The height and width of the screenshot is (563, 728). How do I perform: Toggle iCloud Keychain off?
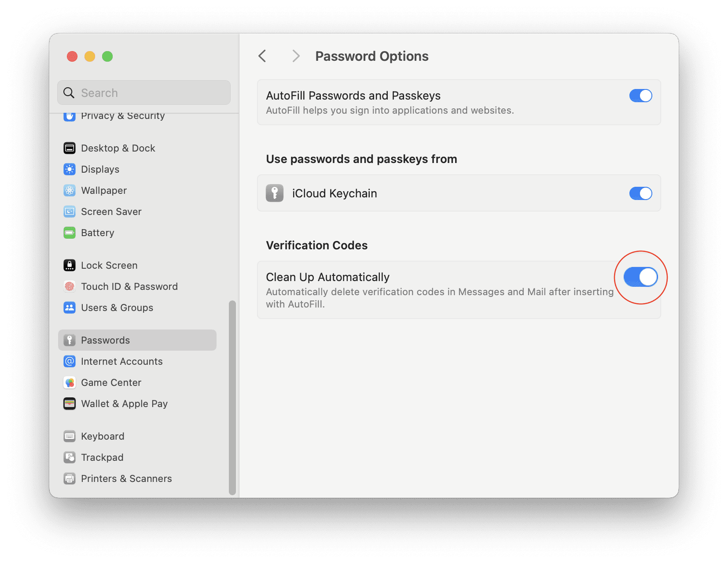coord(641,193)
